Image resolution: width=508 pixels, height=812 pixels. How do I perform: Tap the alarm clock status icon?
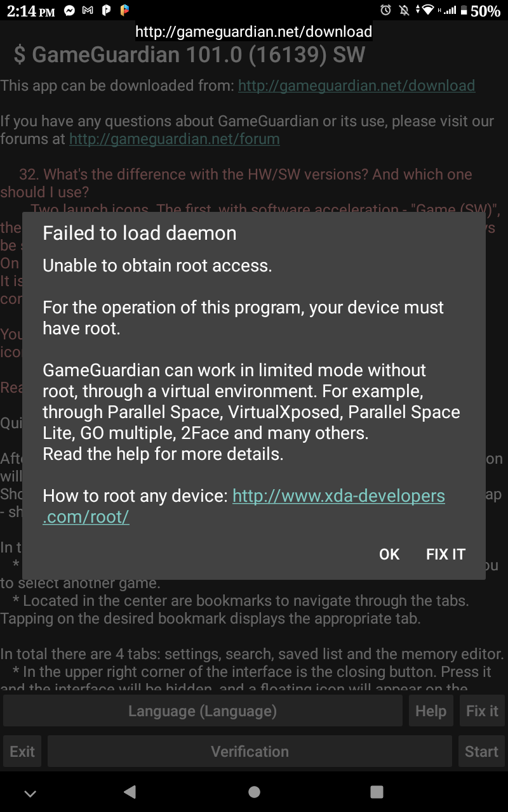[386, 10]
